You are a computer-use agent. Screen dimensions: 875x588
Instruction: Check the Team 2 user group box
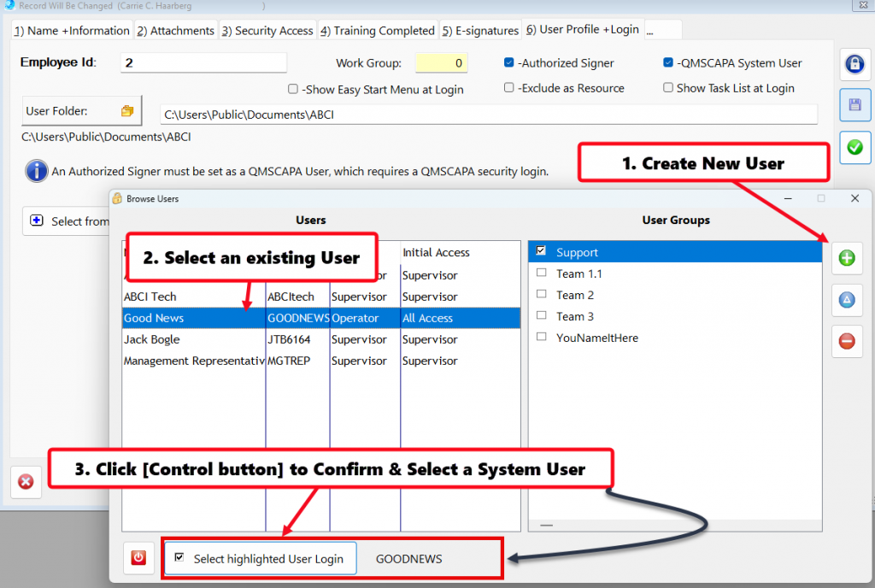pyautogui.click(x=541, y=295)
